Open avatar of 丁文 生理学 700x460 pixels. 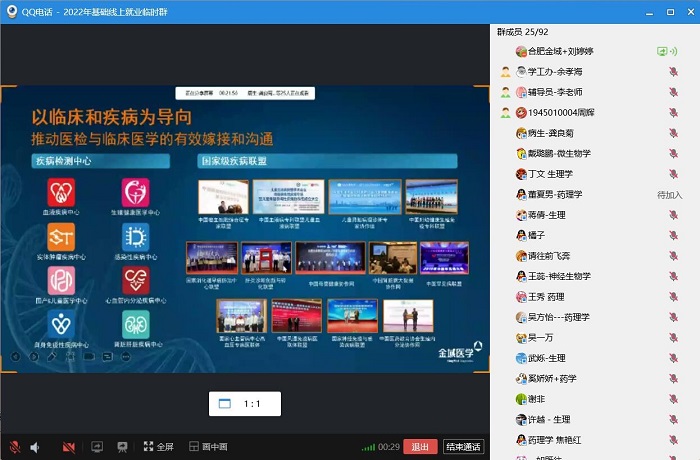(521, 174)
